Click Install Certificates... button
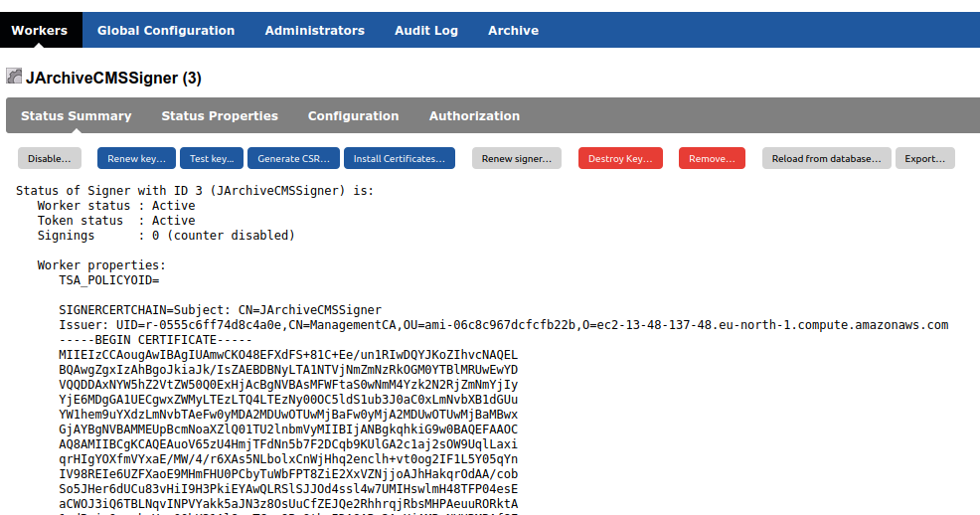The width and height of the screenshot is (980, 515). coord(400,158)
